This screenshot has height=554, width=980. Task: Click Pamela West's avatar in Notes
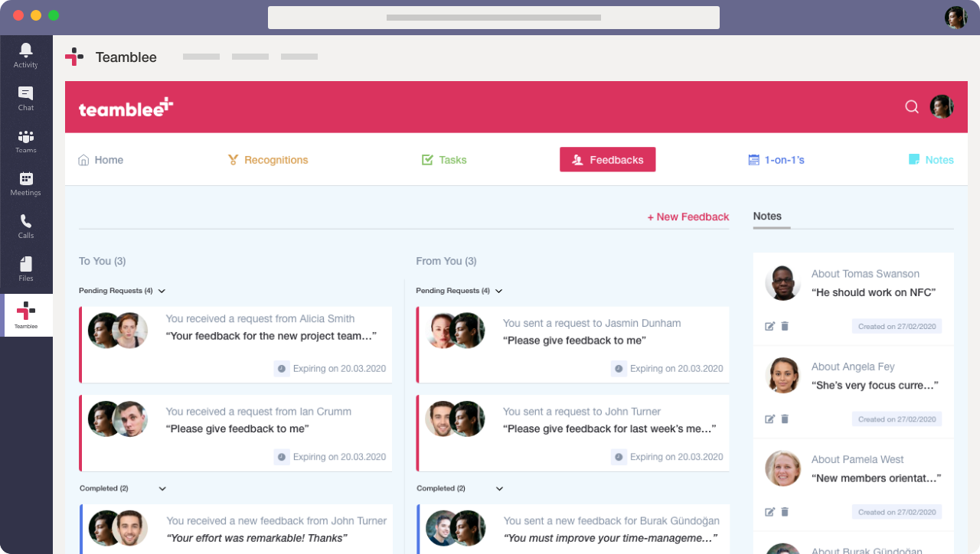click(x=782, y=468)
